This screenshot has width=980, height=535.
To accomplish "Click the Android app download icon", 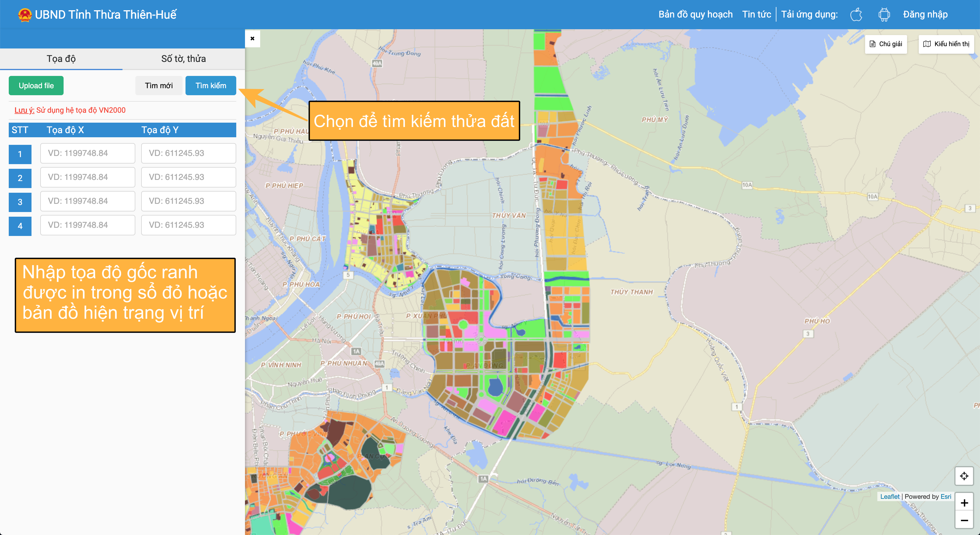I will pos(884,15).
